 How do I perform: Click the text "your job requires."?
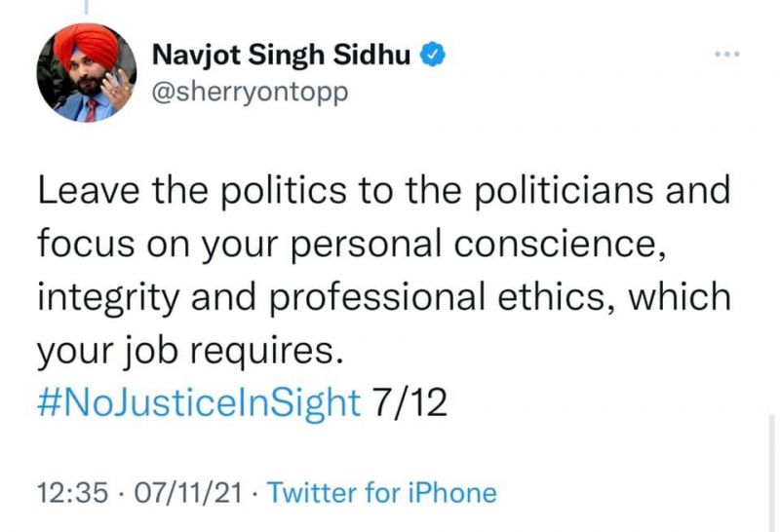[191, 349]
